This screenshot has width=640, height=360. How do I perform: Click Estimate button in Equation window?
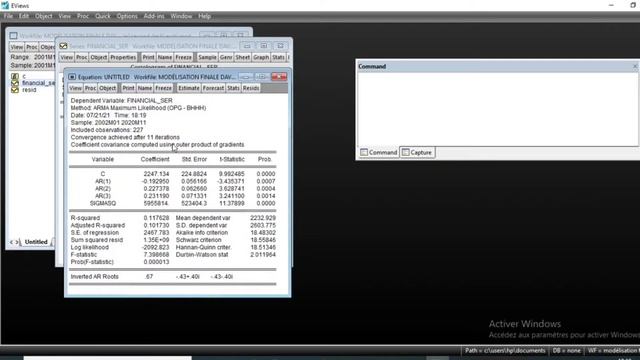click(189, 88)
